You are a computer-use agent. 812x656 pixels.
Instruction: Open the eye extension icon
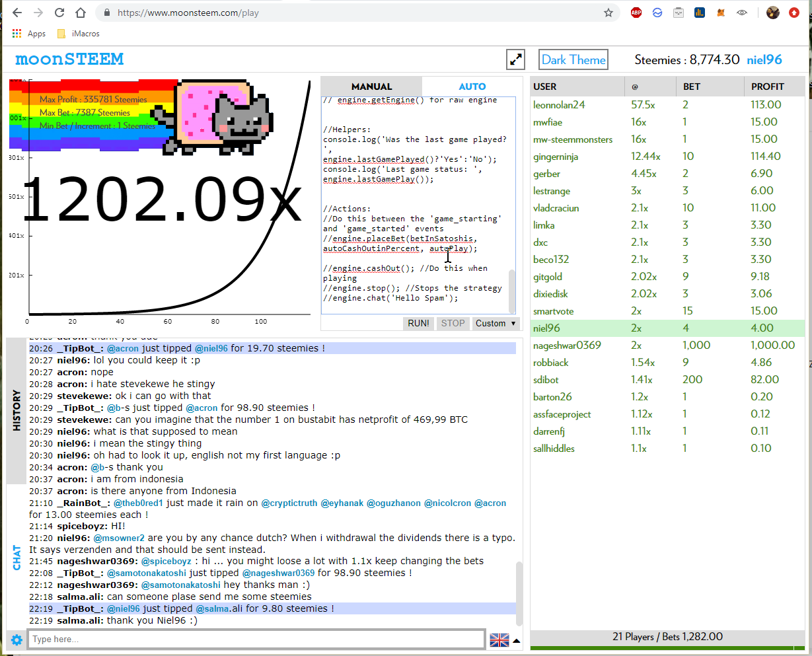tap(742, 13)
